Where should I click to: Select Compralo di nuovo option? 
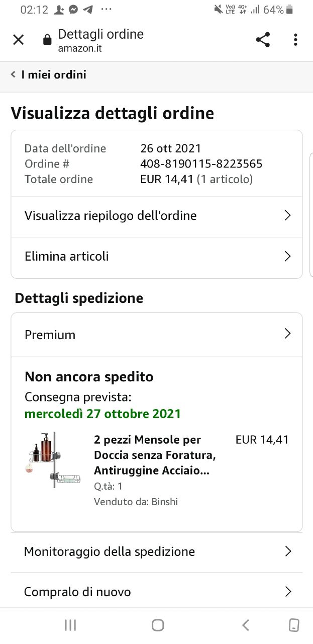tap(157, 592)
